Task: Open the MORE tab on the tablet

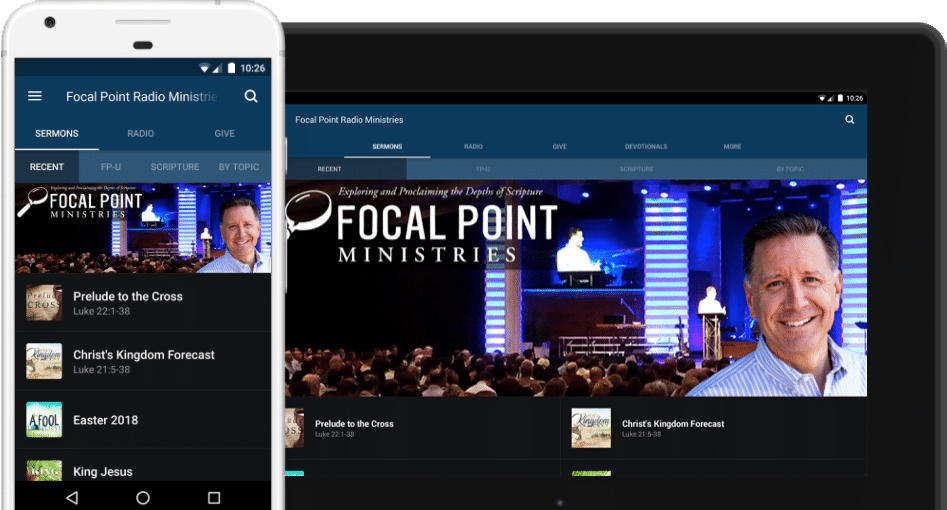Action: 732,147
